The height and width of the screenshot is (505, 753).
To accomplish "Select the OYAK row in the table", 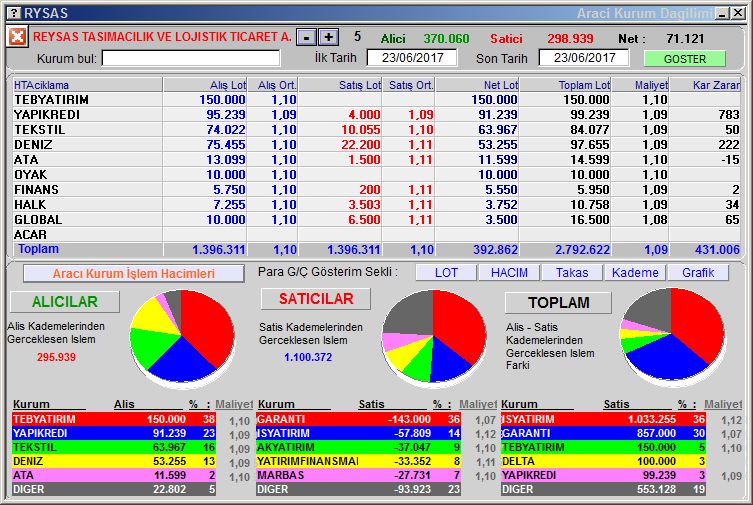I will [x=376, y=175].
